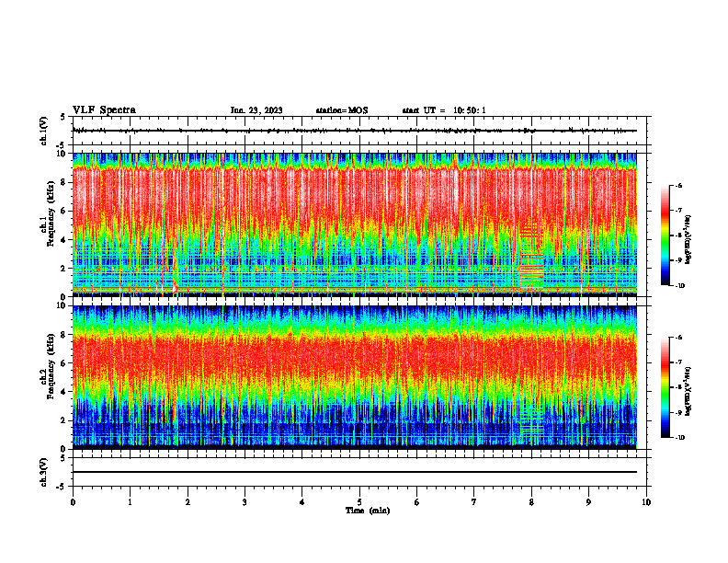Click the ch.2 spectrogram color scale bar
This screenshot has width=728, height=563.
pos(665,387)
